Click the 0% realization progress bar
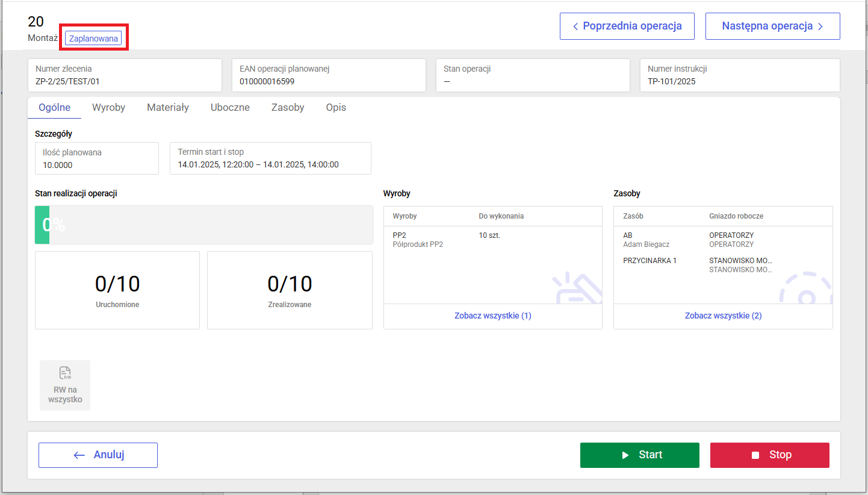 204,225
